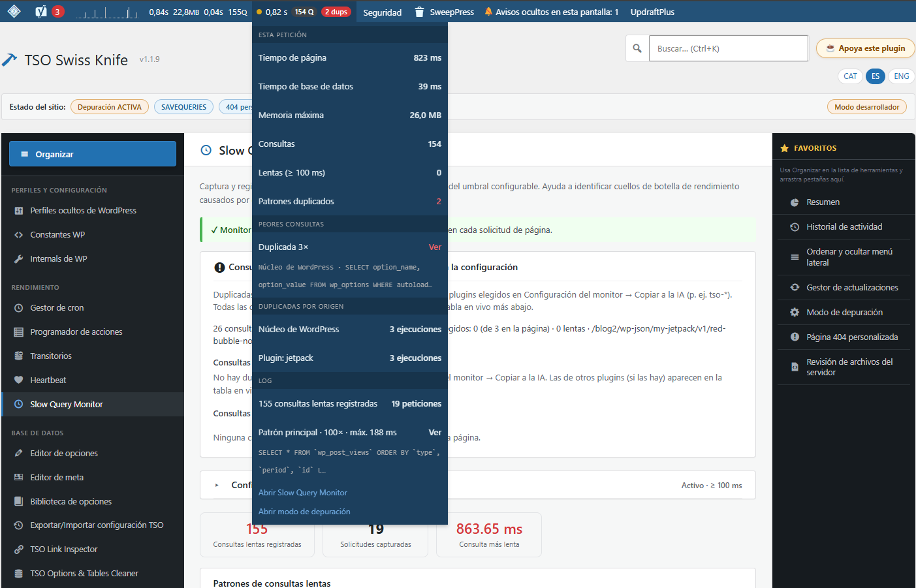
Task: Select the ES language button
Action: pos(876,76)
